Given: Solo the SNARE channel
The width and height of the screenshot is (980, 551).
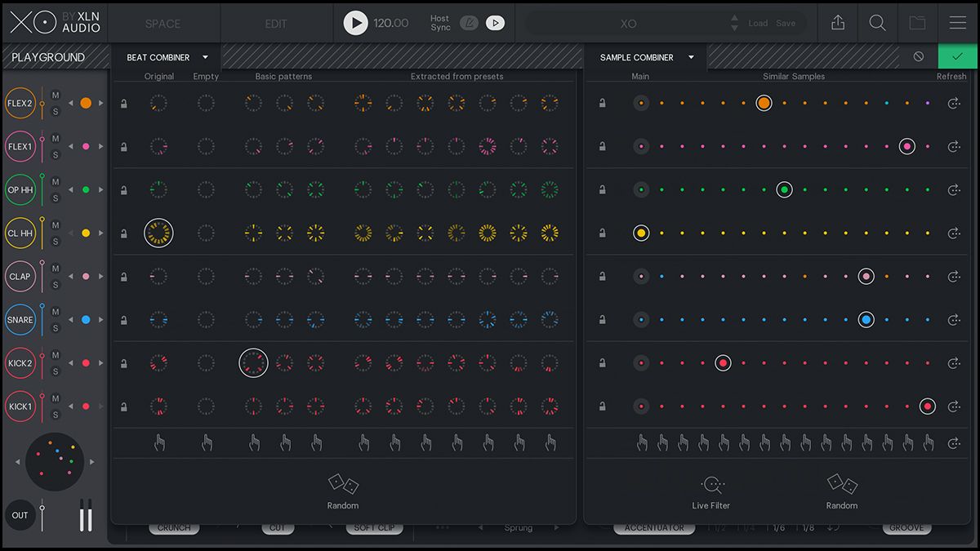Looking at the screenshot, I should coord(56,328).
